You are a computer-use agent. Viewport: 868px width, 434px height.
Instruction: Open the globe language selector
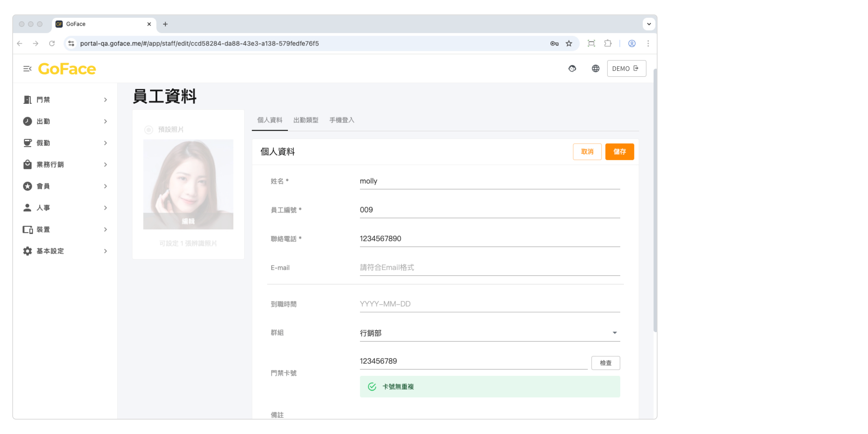[595, 69]
